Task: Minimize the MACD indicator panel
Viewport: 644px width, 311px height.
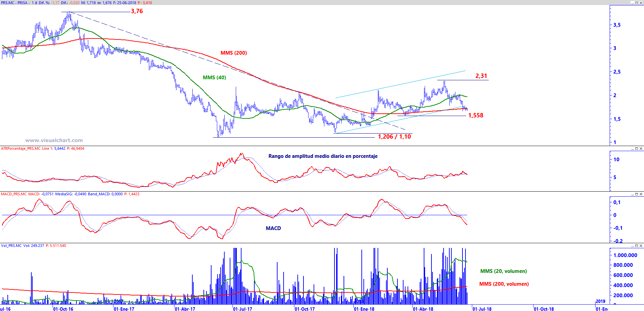Action: click(x=632, y=194)
